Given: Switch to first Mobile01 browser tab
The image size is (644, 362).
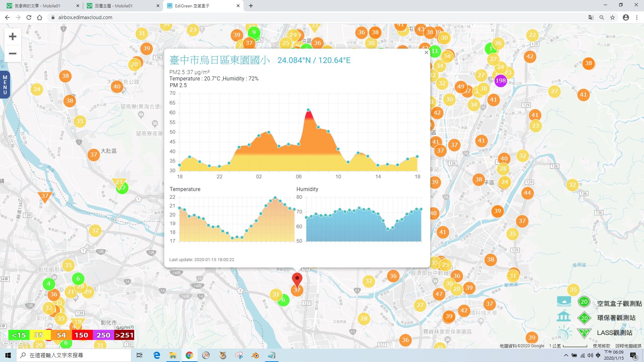Looking at the screenshot, I should tap(43, 6).
